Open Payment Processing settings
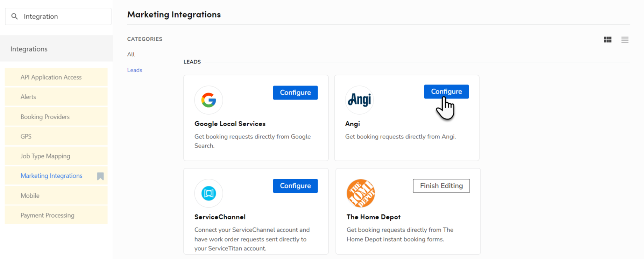Viewport: 644px width, 259px height. pos(48,215)
